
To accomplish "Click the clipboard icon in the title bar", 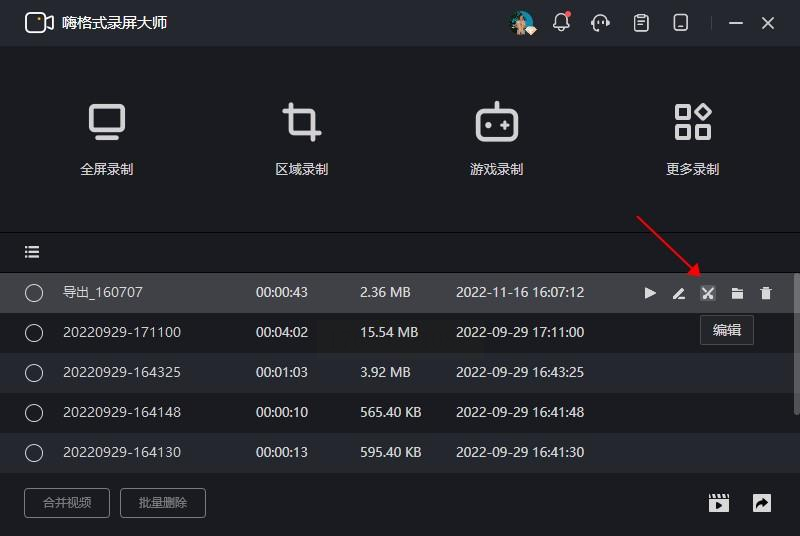I will pos(641,22).
